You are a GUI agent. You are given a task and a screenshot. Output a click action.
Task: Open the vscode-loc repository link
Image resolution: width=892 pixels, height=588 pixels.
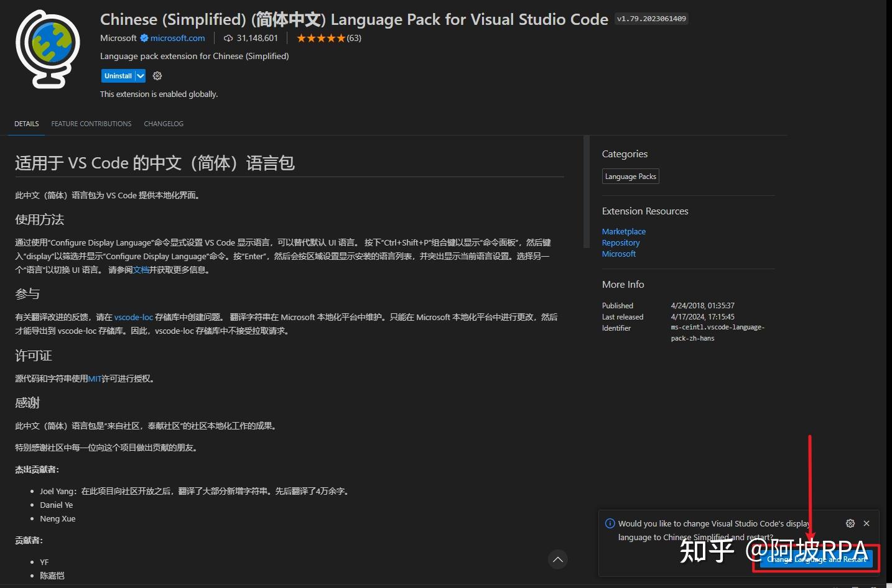tap(134, 317)
